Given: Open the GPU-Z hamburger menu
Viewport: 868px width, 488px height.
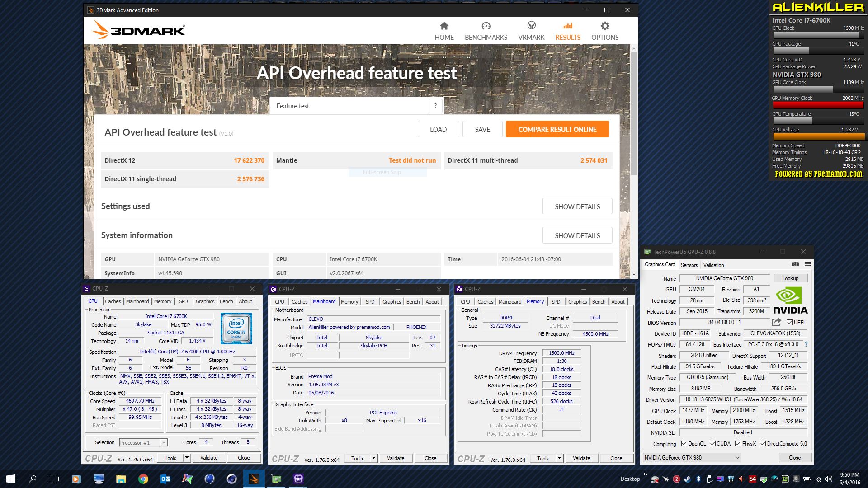Looking at the screenshot, I should point(807,264).
